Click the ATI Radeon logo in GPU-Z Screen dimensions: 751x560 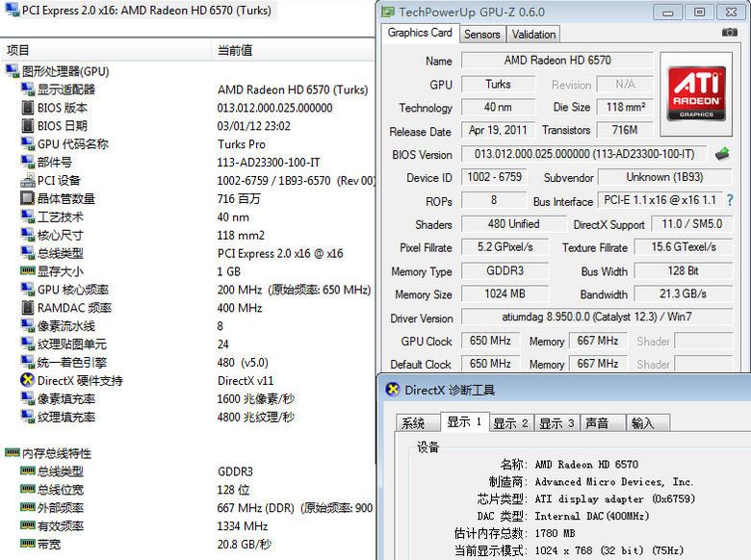click(x=696, y=93)
